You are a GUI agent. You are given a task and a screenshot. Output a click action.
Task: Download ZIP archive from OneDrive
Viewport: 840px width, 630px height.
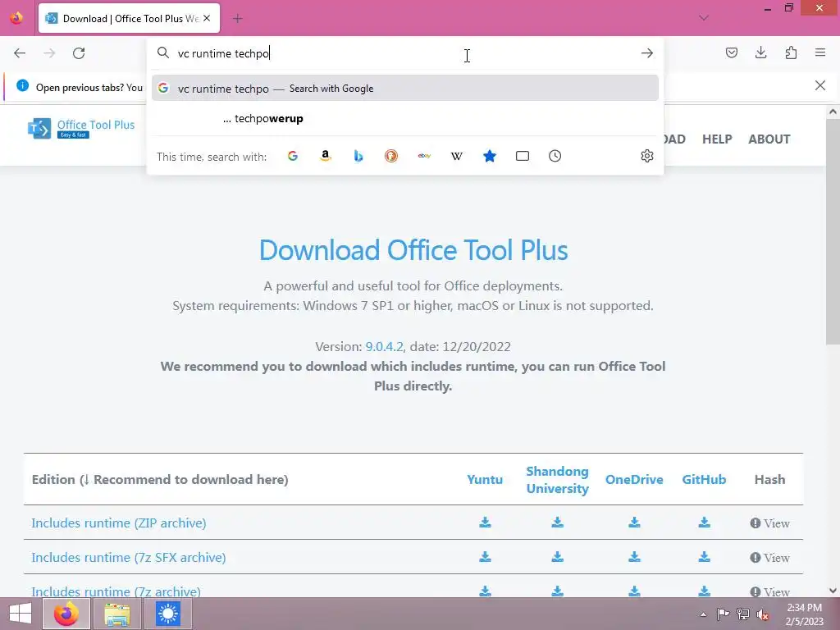634,523
